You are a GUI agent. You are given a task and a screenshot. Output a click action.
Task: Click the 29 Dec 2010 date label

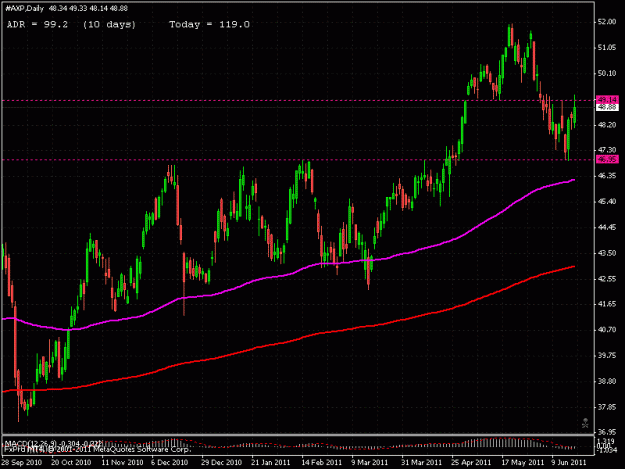tap(221, 463)
